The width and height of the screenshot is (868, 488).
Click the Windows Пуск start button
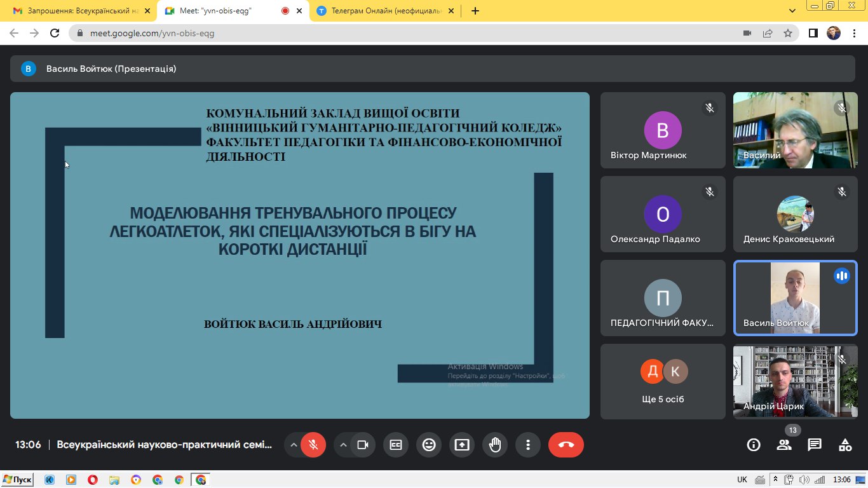tap(17, 480)
